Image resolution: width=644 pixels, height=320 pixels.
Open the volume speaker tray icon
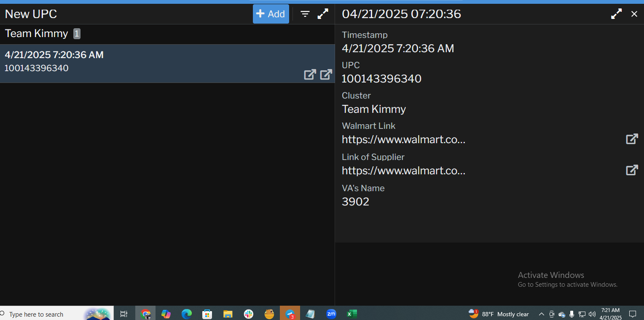tap(592, 314)
